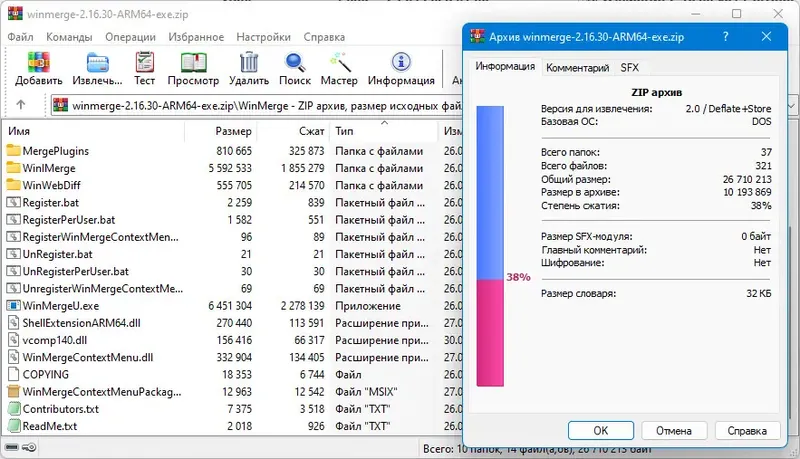This screenshot has height=459, width=800.
Task: Open the address bar dropdown arrow
Action: coord(791,106)
